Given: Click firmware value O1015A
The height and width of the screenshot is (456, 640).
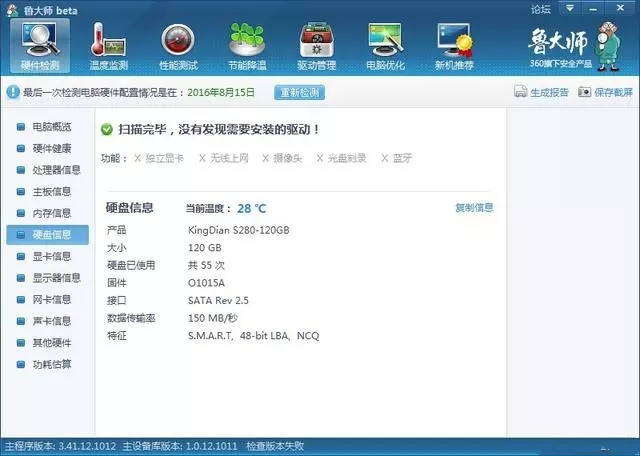Looking at the screenshot, I should (206, 283).
